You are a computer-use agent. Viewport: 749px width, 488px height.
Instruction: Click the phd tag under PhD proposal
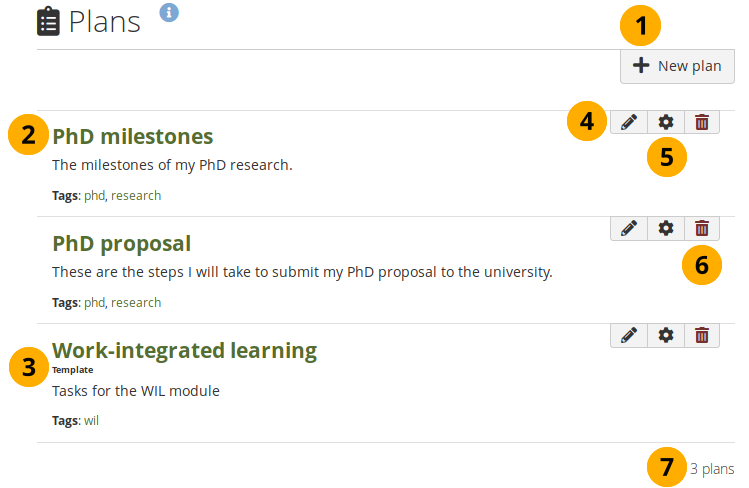94,302
